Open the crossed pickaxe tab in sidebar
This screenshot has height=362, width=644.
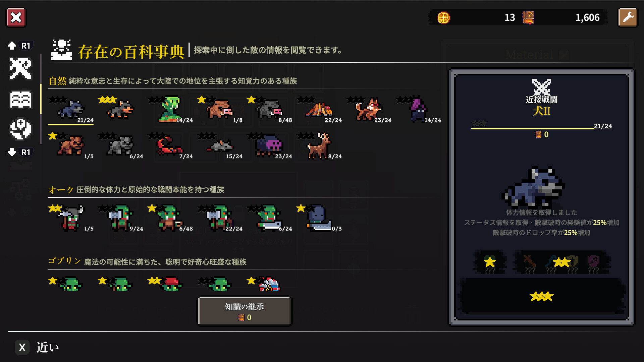pyautogui.click(x=20, y=69)
